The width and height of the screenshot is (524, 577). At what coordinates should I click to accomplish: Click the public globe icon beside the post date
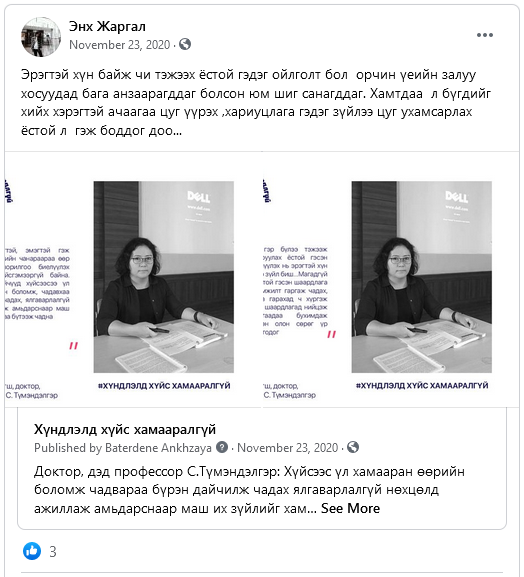pos(185,45)
